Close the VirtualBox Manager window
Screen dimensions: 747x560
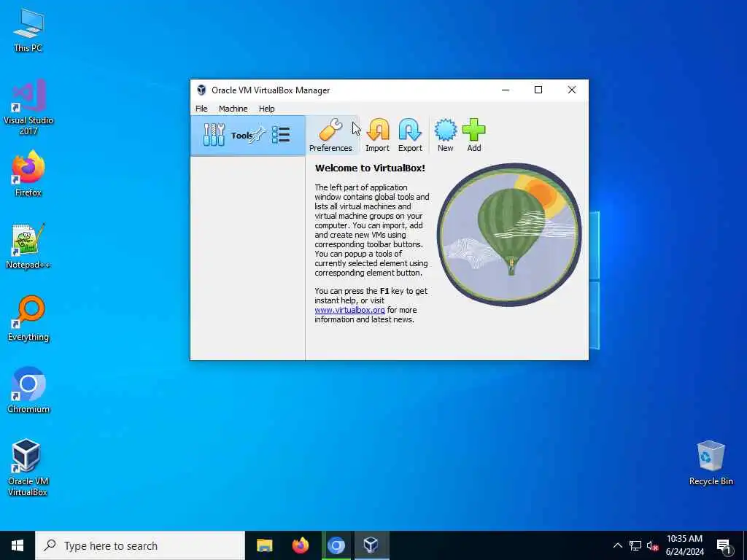(x=572, y=90)
